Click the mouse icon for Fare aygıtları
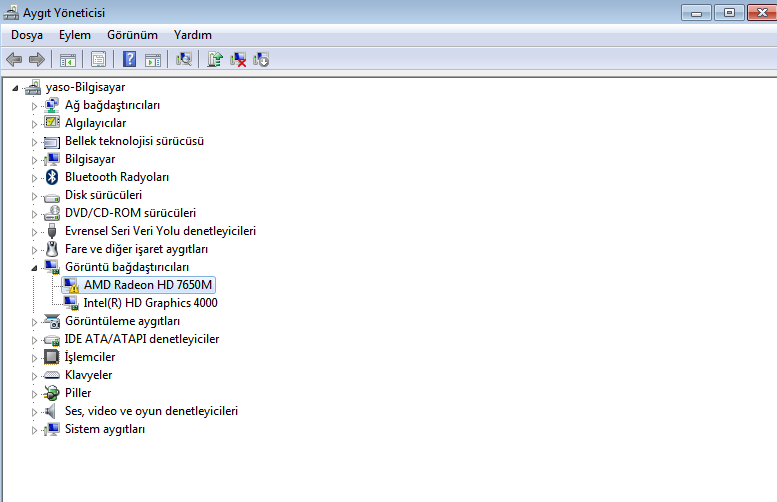The height and width of the screenshot is (502, 777). pyautogui.click(x=52, y=249)
